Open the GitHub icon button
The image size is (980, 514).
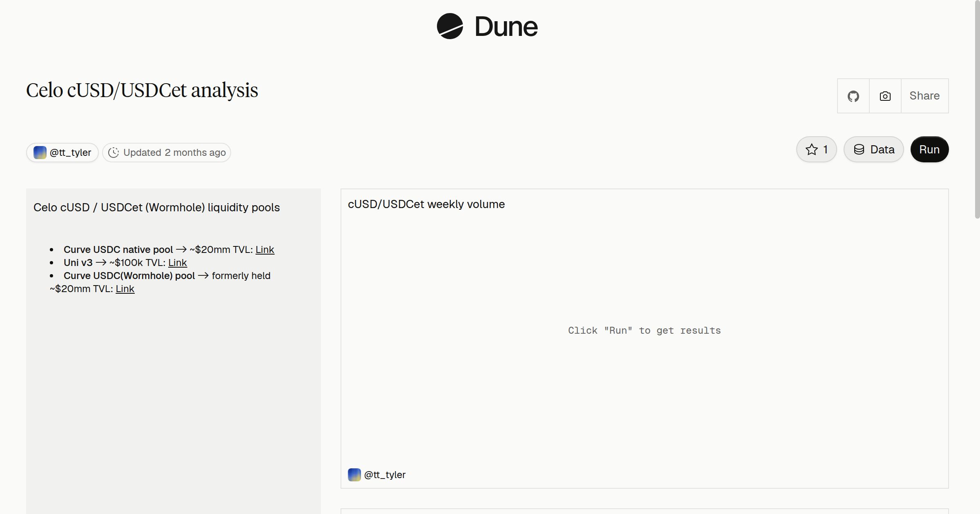pos(853,96)
